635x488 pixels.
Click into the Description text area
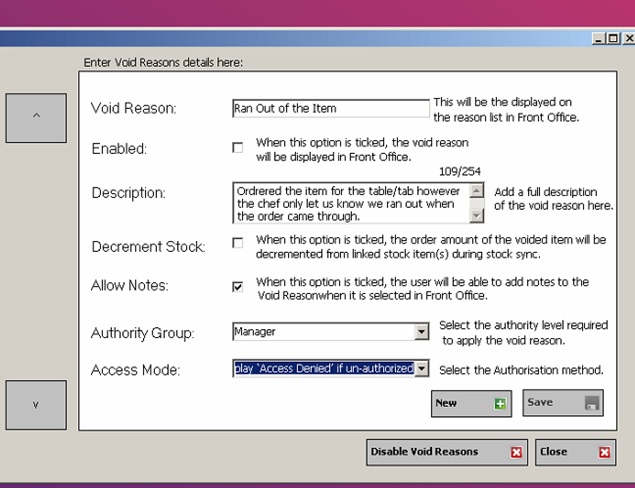(351, 203)
